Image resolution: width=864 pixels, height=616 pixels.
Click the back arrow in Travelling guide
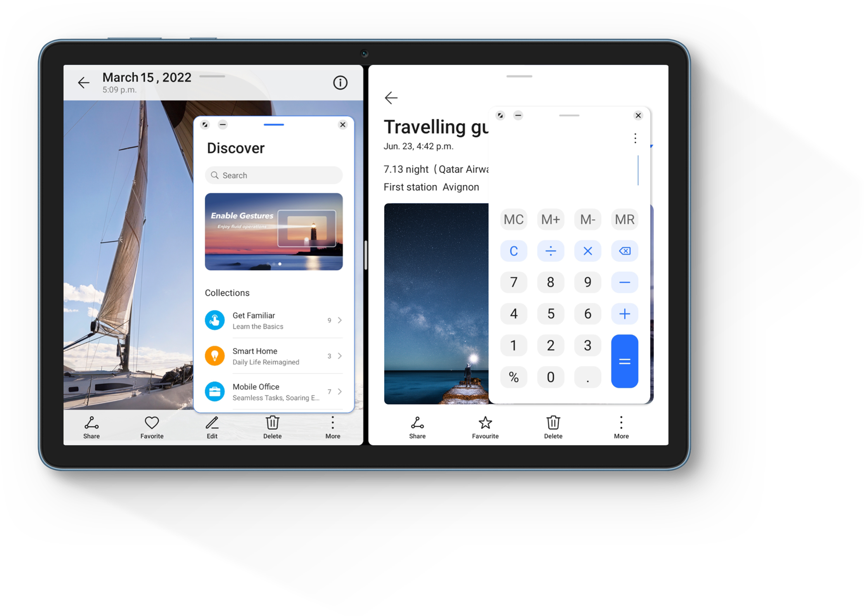[392, 98]
